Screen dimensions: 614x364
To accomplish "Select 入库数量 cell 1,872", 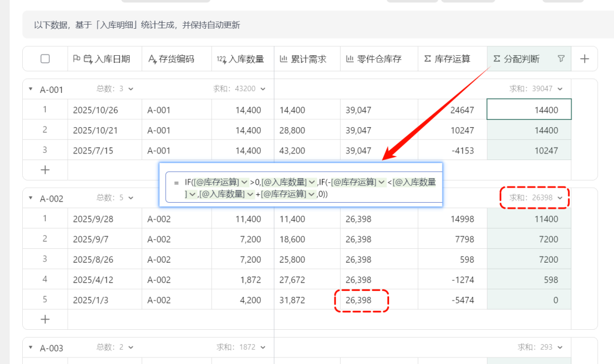I will (x=243, y=279).
